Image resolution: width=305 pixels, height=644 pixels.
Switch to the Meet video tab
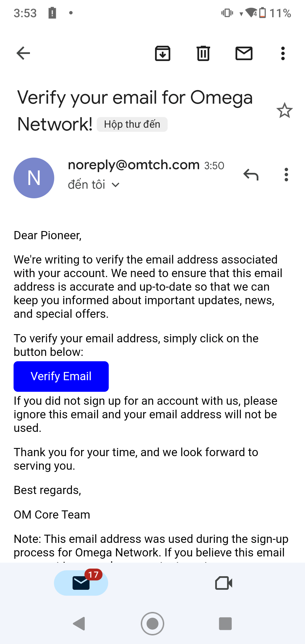(224, 583)
